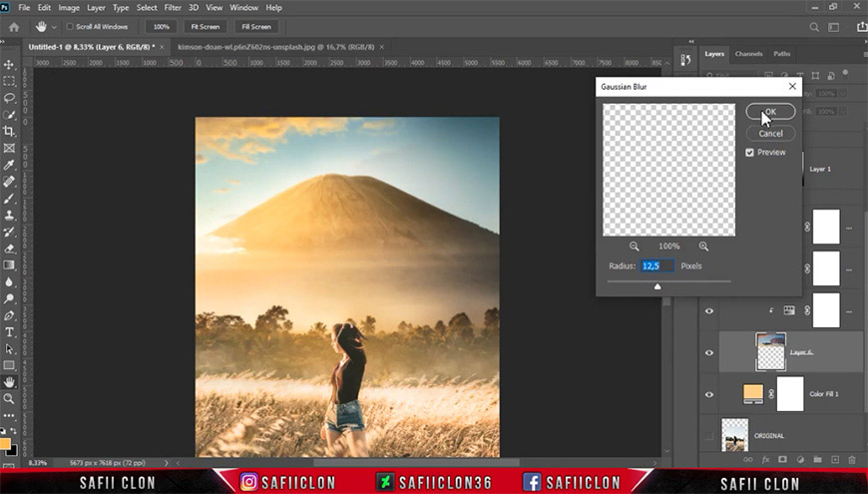Select the Healing Brush tool
The height and width of the screenshot is (494, 868).
(9, 181)
